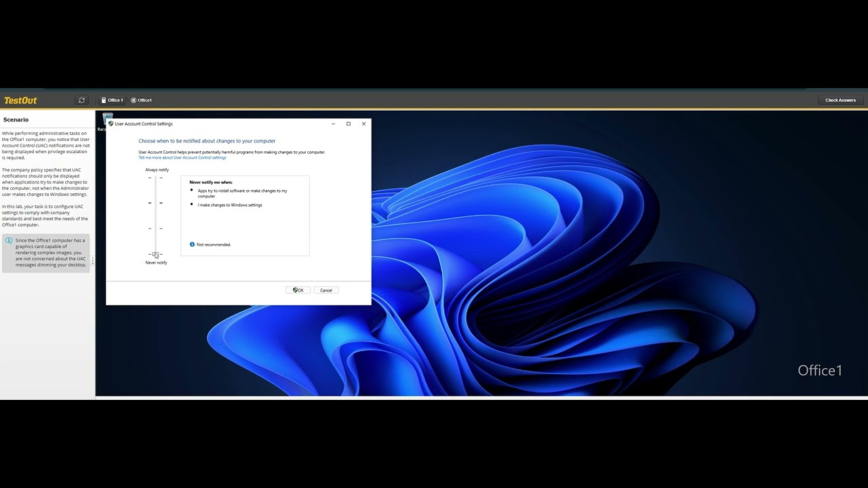
Task: Click the hint lightbulb icon in Scenario panel
Action: coord(9,241)
